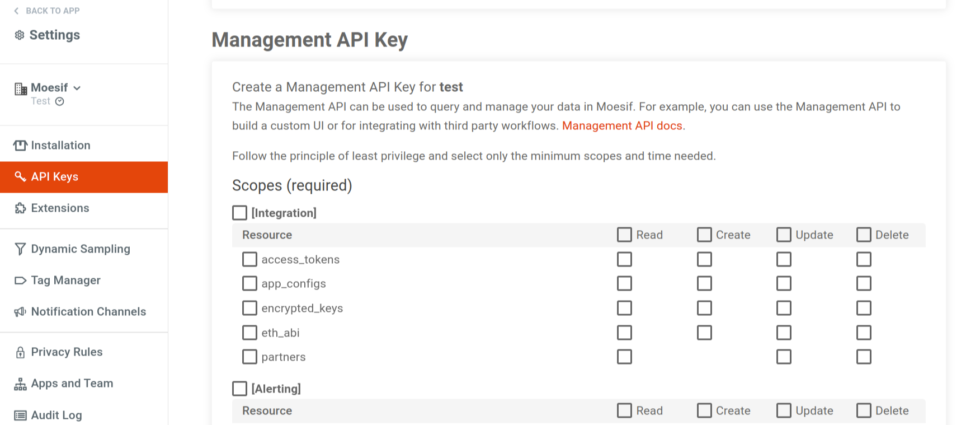Open the Management API docs link
980x425 pixels.
click(622, 125)
